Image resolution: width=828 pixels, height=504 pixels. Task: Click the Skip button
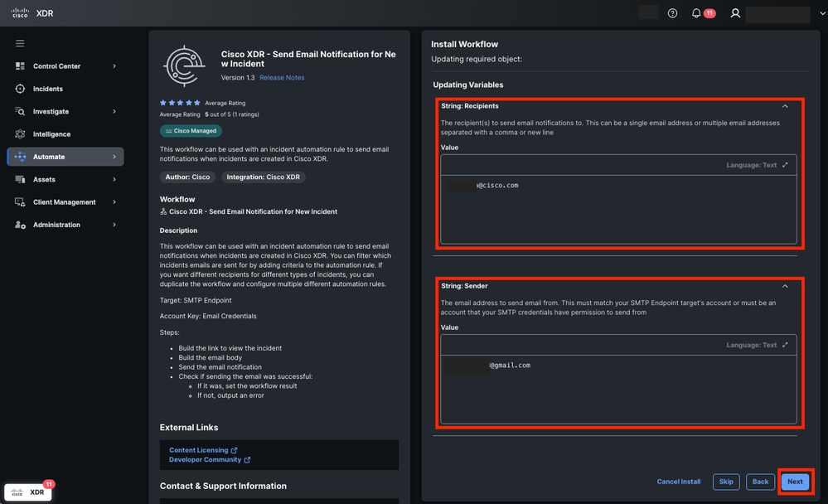(726, 482)
